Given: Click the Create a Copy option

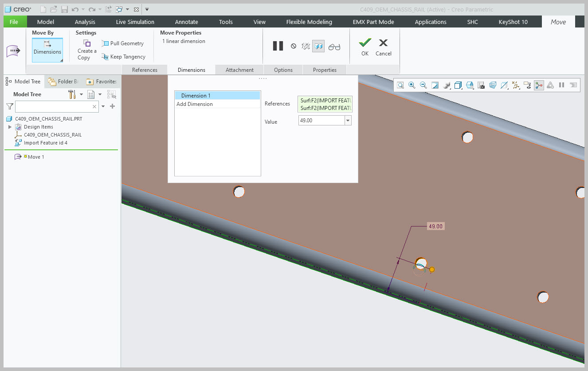Looking at the screenshot, I should pyautogui.click(x=86, y=50).
